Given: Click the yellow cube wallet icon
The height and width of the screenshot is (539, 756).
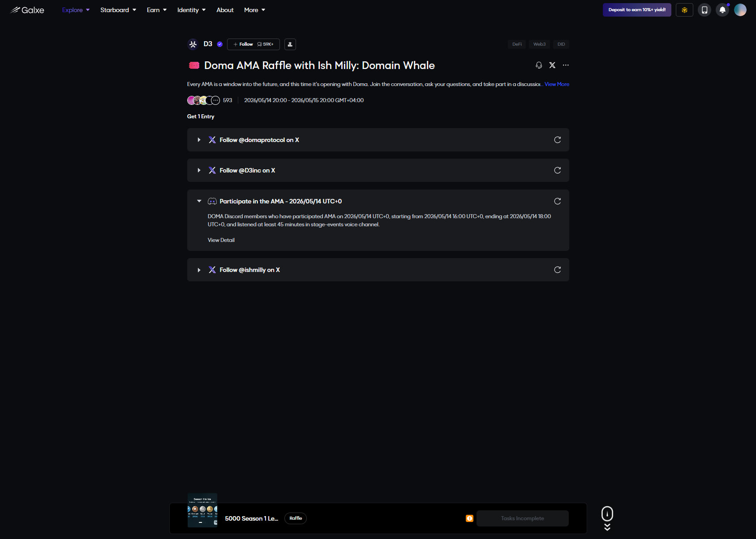Looking at the screenshot, I should tap(684, 10).
